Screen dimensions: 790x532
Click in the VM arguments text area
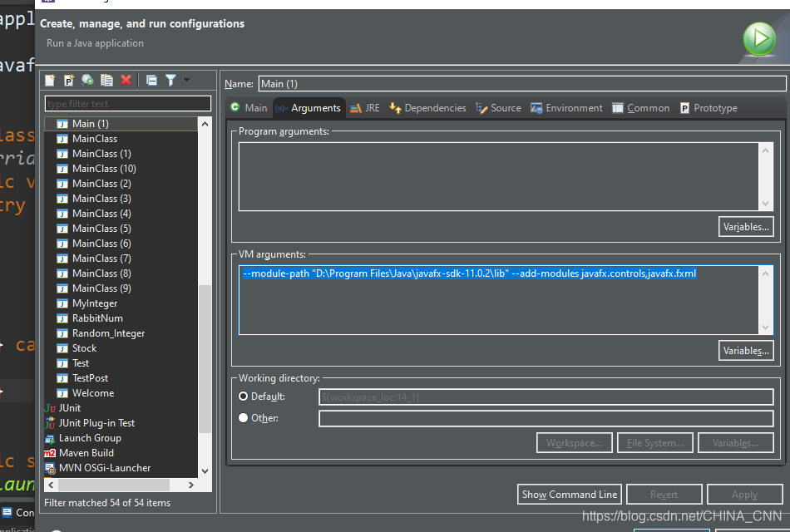tap(499, 300)
